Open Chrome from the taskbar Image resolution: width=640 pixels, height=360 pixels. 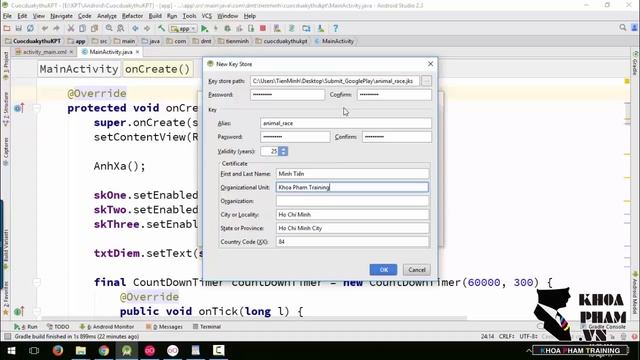point(104,351)
